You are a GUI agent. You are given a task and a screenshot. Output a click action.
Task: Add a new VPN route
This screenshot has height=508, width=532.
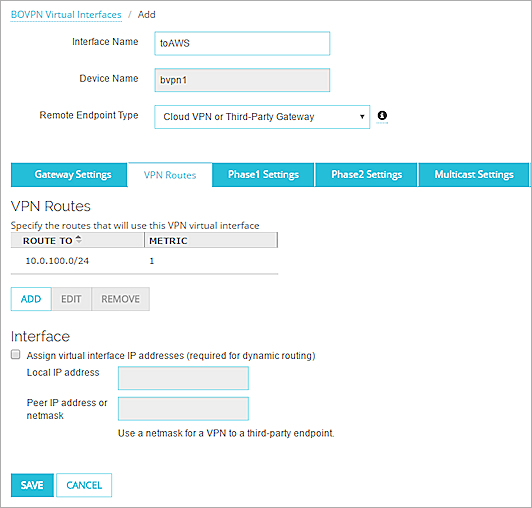click(x=31, y=299)
